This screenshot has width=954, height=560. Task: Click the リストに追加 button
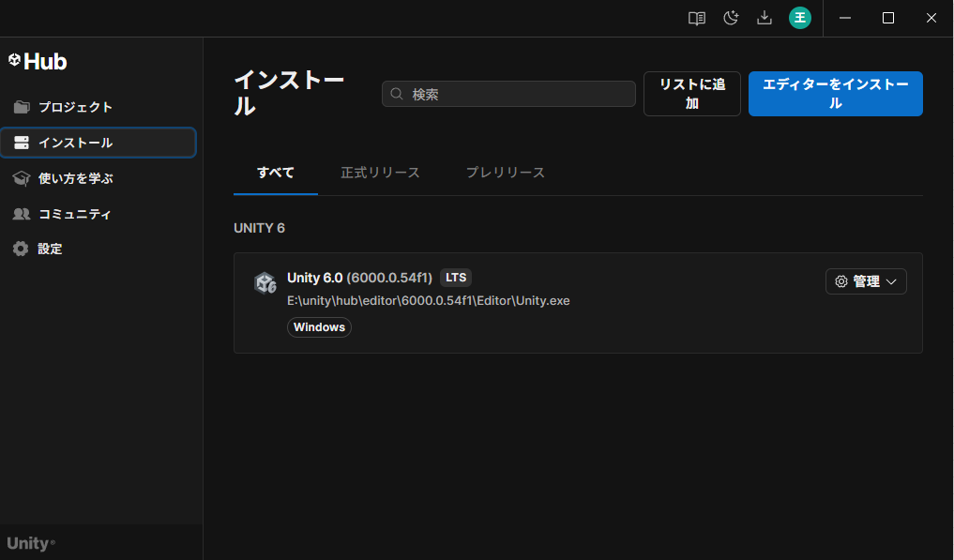[x=692, y=94]
